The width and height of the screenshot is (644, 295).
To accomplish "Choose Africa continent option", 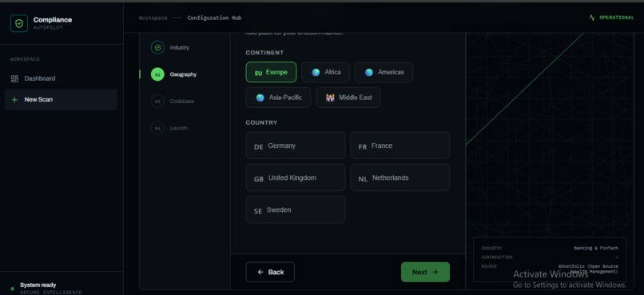I will click(x=326, y=72).
